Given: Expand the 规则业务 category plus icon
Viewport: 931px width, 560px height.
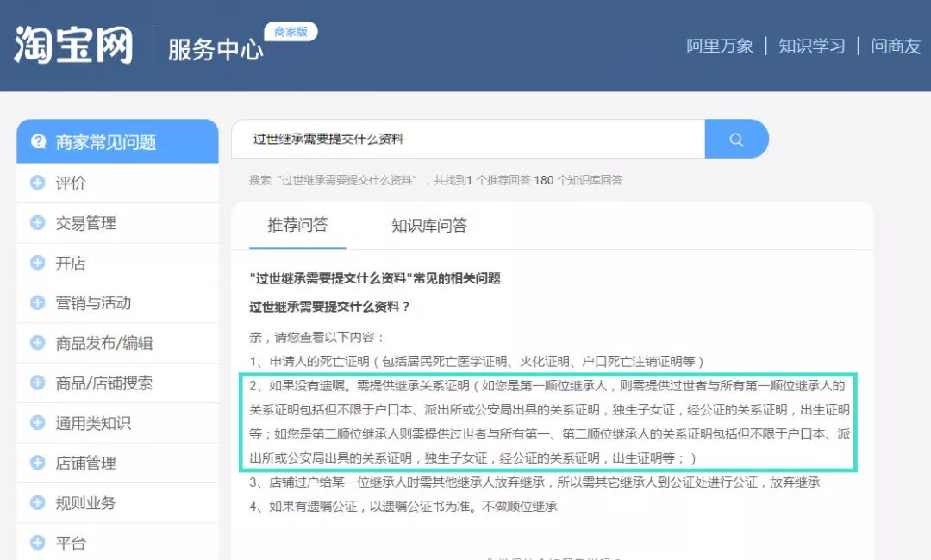Looking at the screenshot, I should pos(37,502).
